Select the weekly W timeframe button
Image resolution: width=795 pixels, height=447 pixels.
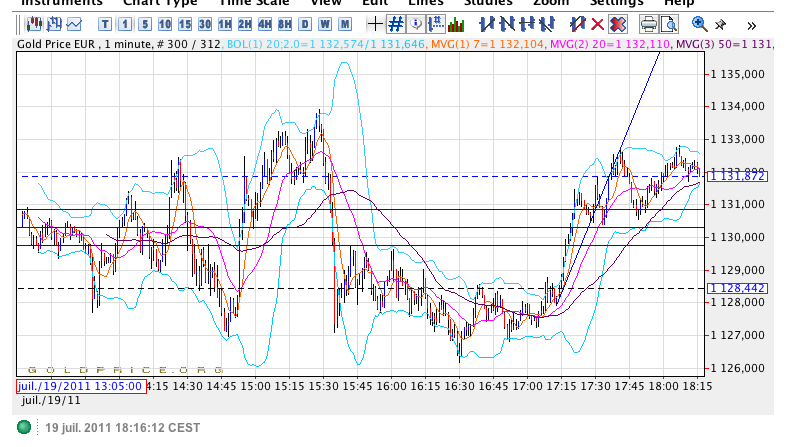(325, 24)
